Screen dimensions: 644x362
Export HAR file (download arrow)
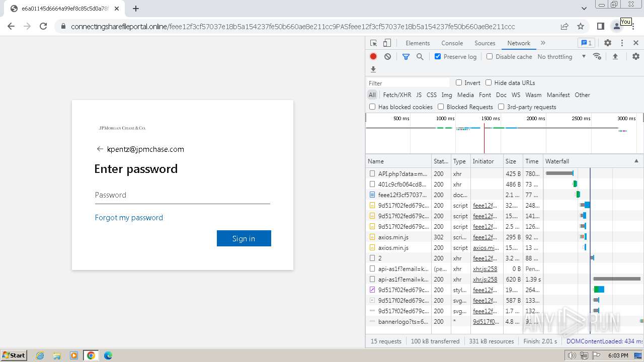click(x=373, y=69)
